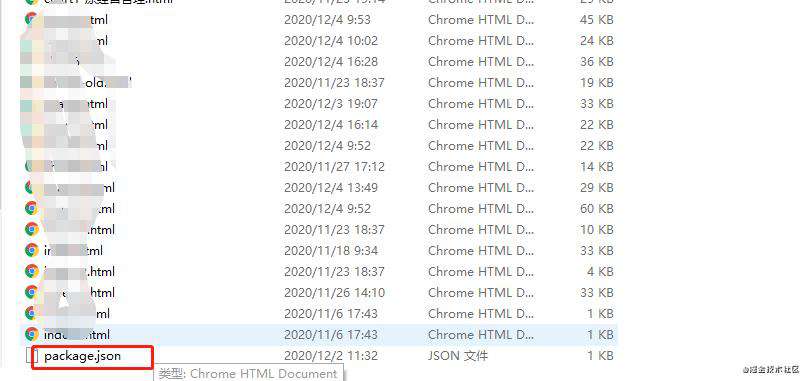Viewport: 808px width, 381px height.
Task: Click the 2020/12/2 11:32 date of package.json
Action: [x=331, y=356]
